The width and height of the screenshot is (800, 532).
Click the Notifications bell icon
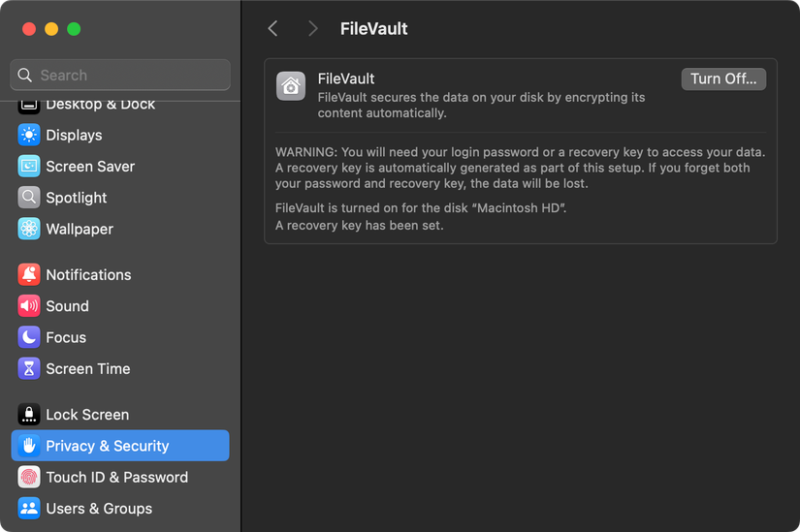(x=29, y=275)
